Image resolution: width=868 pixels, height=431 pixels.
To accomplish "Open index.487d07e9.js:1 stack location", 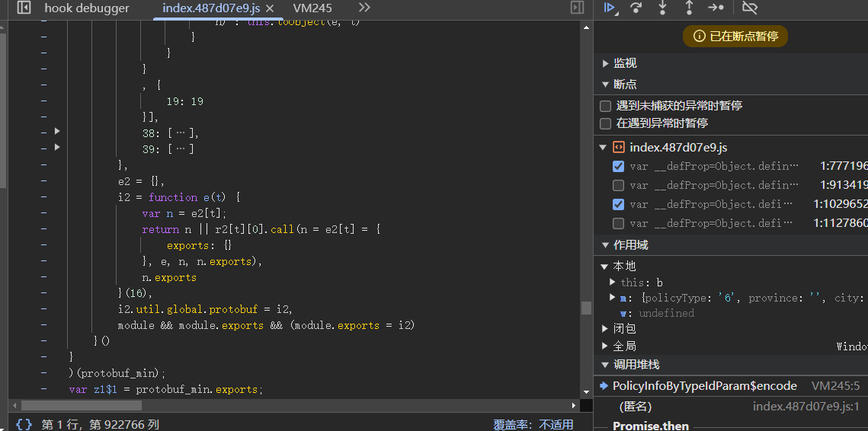I will pos(806,407).
